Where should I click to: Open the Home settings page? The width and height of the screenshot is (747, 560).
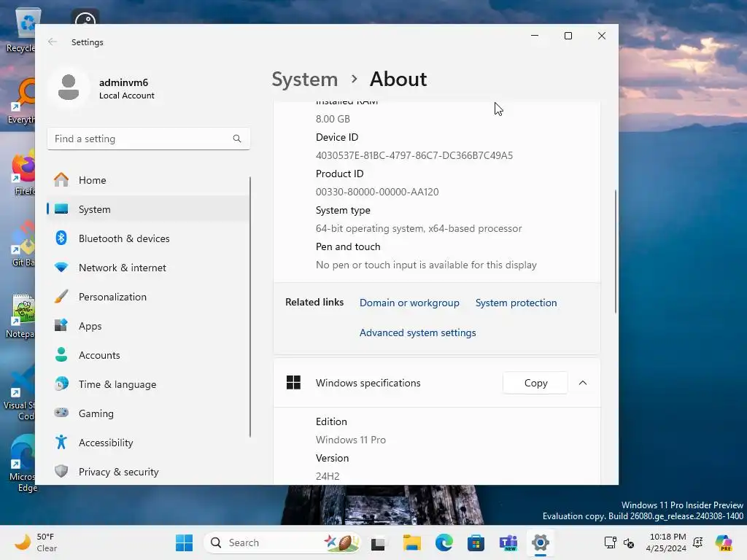148,180
